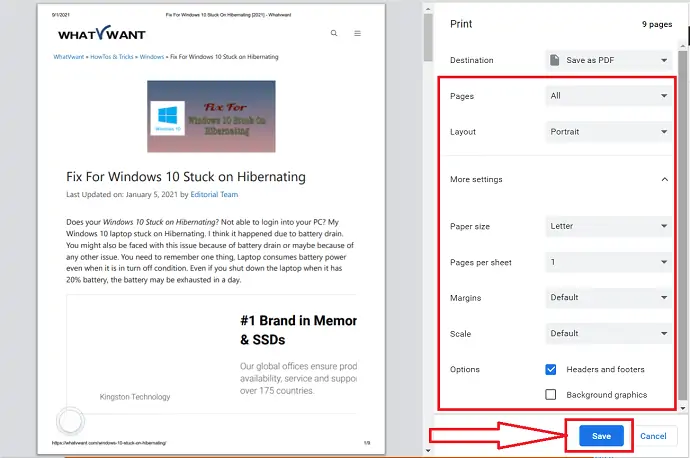The height and width of the screenshot is (458, 690).
Task: Open the Scale Default dropdown
Action: coord(609,333)
